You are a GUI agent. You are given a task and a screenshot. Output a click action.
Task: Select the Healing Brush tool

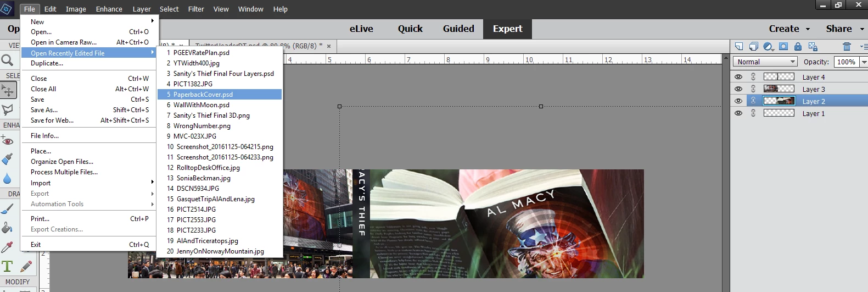(x=7, y=159)
